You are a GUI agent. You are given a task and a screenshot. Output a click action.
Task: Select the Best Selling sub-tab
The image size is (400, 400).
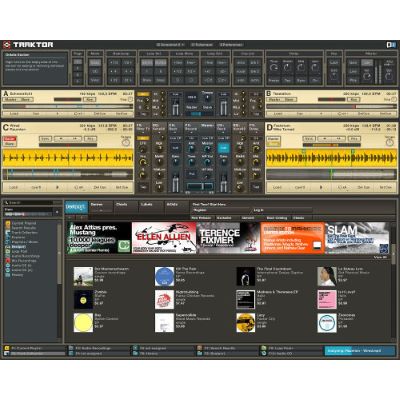point(277,218)
